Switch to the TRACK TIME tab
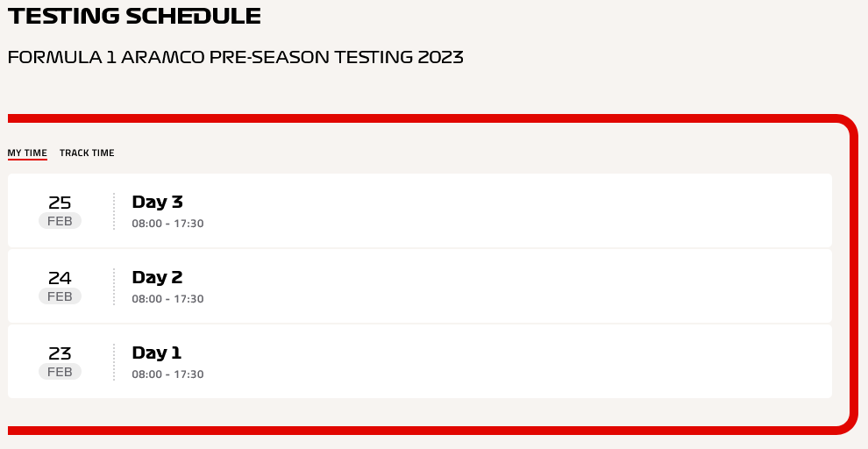 (x=87, y=153)
